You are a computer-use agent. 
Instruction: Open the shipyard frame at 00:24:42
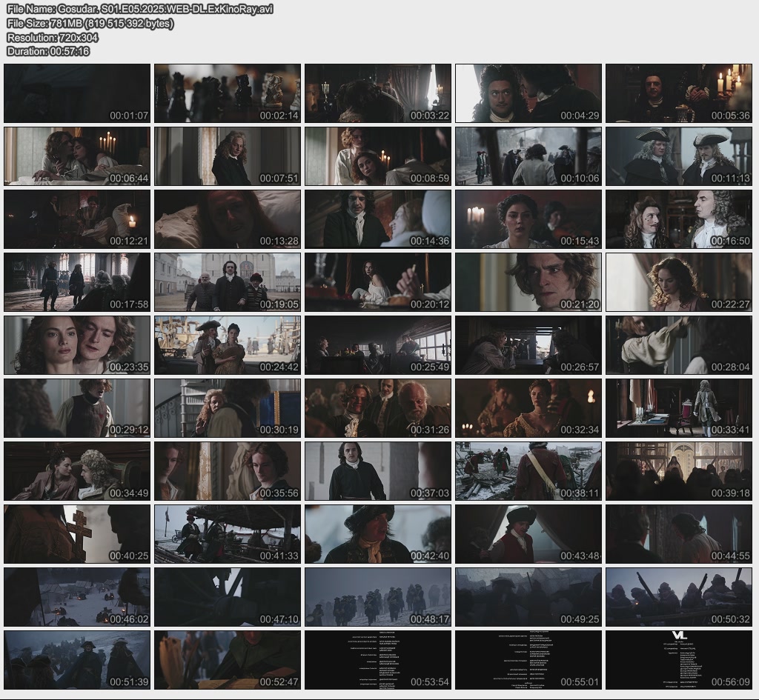tap(228, 345)
